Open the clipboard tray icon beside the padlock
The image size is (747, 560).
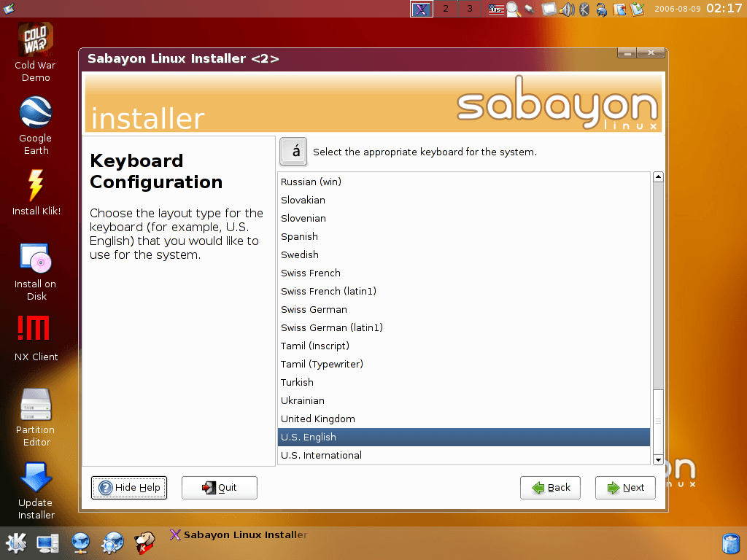pos(619,9)
